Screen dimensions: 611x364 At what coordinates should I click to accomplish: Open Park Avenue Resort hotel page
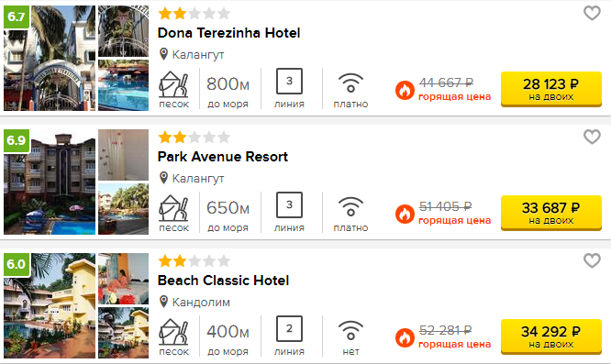[223, 157]
